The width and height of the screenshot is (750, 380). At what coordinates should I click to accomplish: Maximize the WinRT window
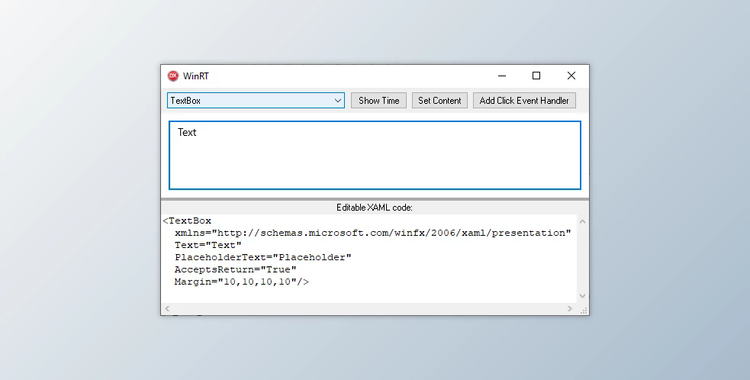536,76
